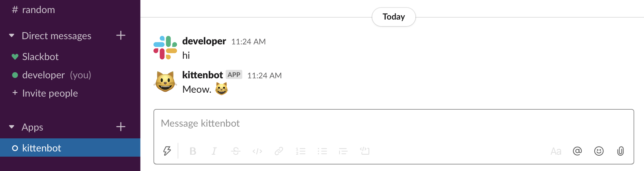Open the emoji picker
Viewport: 644px width, 171px height.
pyautogui.click(x=599, y=151)
